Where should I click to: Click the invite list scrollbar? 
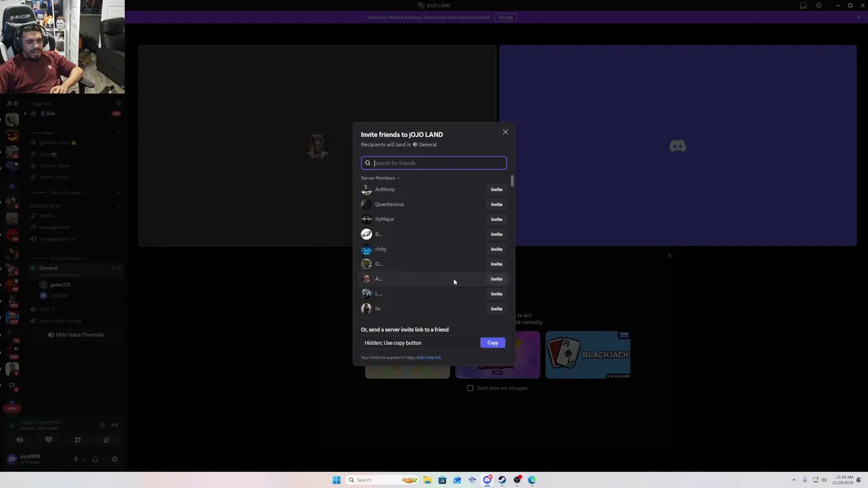pos(512,181)
